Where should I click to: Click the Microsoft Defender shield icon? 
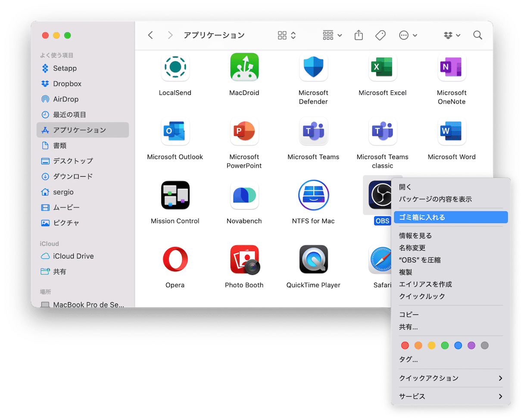(x=313, y=67)
